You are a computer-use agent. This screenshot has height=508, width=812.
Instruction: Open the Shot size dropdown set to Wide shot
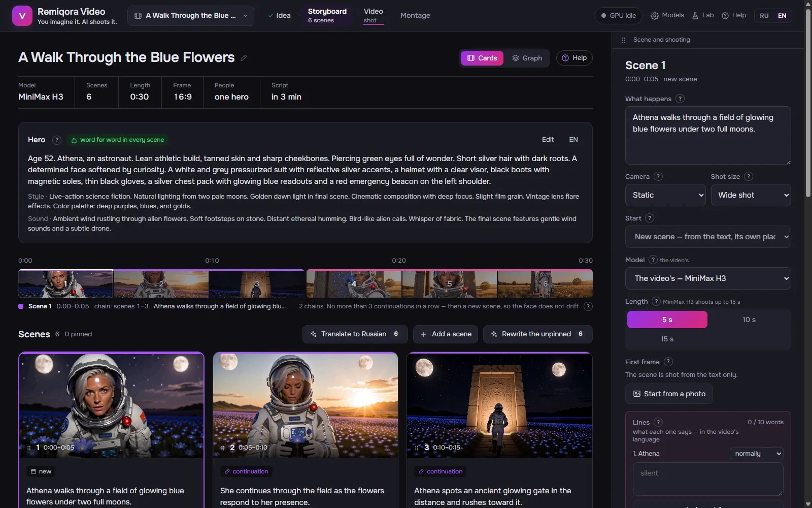(x=751, y=195)
